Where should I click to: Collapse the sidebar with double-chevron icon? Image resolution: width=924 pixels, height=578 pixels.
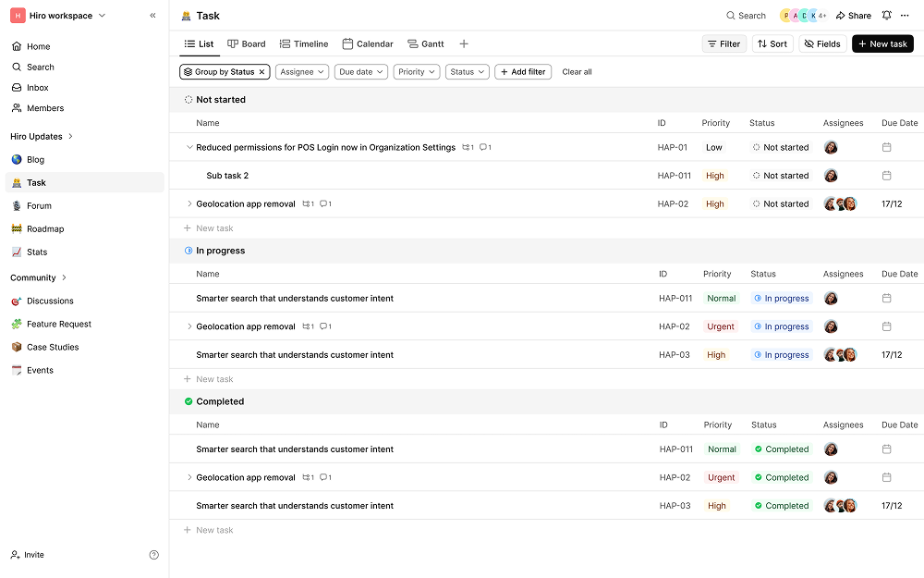tap(152, 16)
